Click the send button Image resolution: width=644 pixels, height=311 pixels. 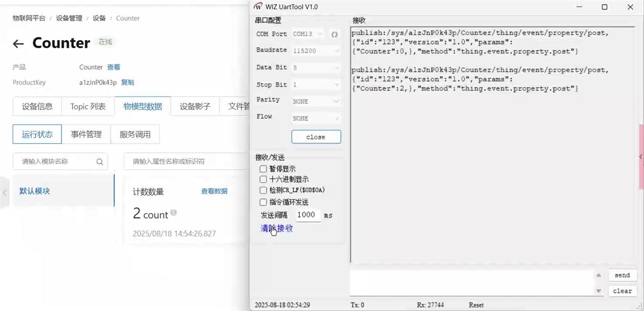coord(622,275)
